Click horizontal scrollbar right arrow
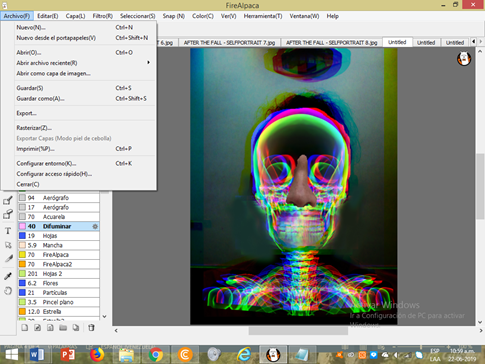The height and width of the screenshot is (364, 485). [x=481, y=331]
